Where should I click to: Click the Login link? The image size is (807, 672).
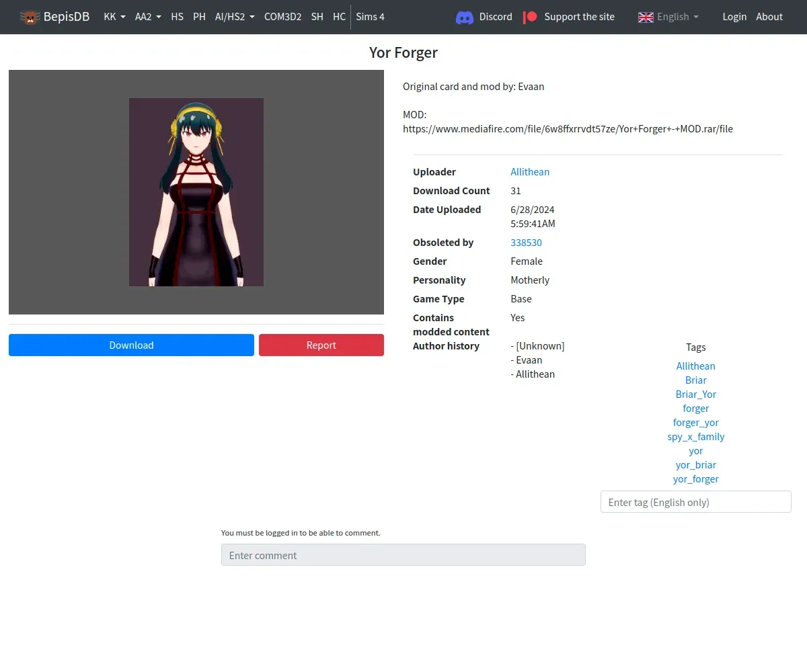[734, 17]
